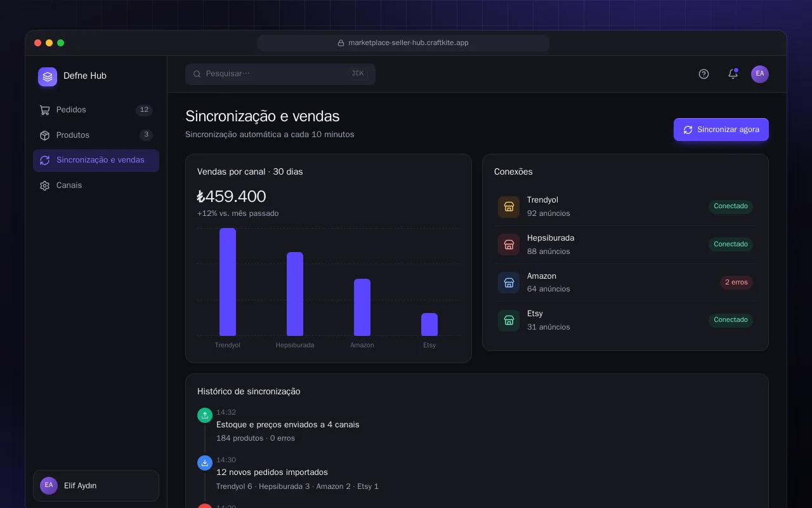Open Produtos in the sidebar
This screenshot has width=812, height=508.
tap(96, 135)
